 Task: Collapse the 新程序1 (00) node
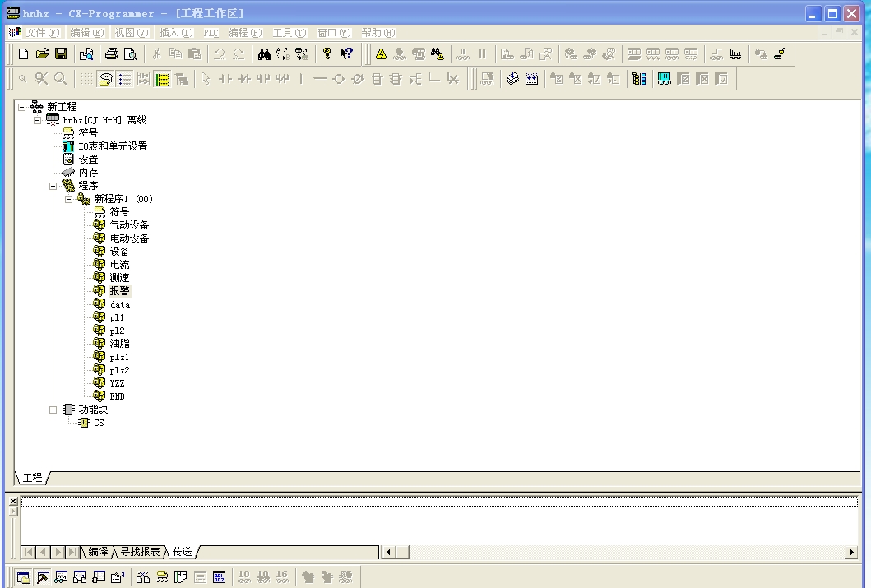click(69, 199)
